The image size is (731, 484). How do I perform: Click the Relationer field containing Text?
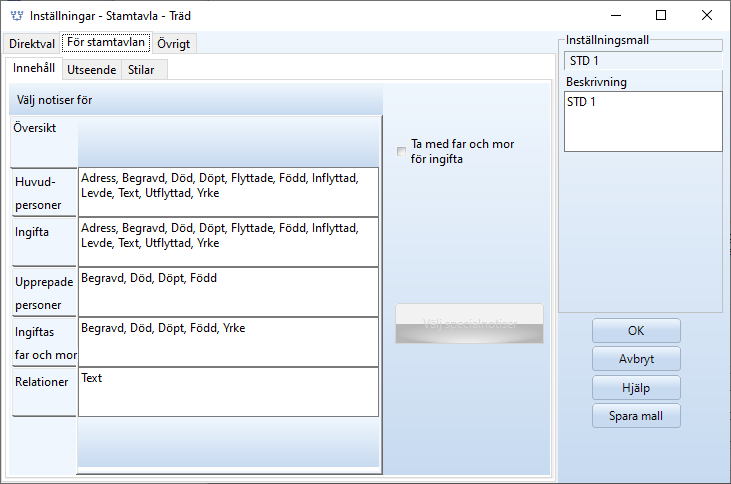pos(228,392)
